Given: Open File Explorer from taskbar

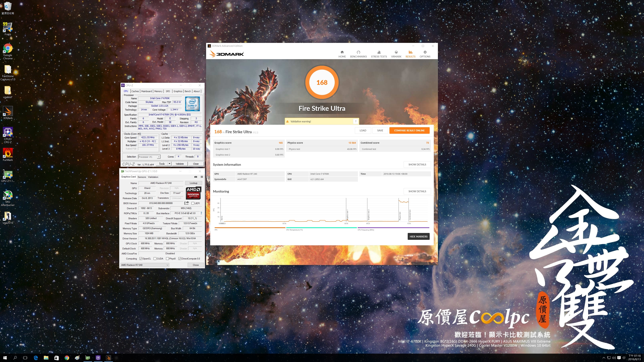Looking at the screenshot, I should click(x=46, y=358).
